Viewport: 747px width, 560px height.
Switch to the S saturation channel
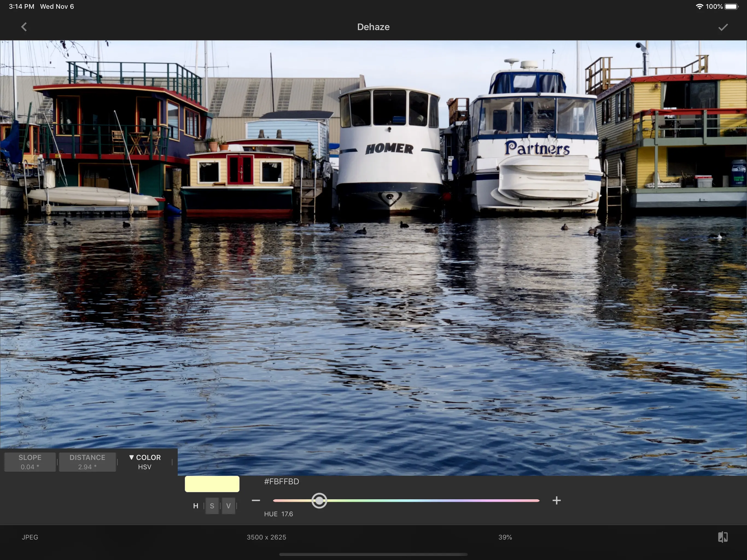click(x=212, y=506)
